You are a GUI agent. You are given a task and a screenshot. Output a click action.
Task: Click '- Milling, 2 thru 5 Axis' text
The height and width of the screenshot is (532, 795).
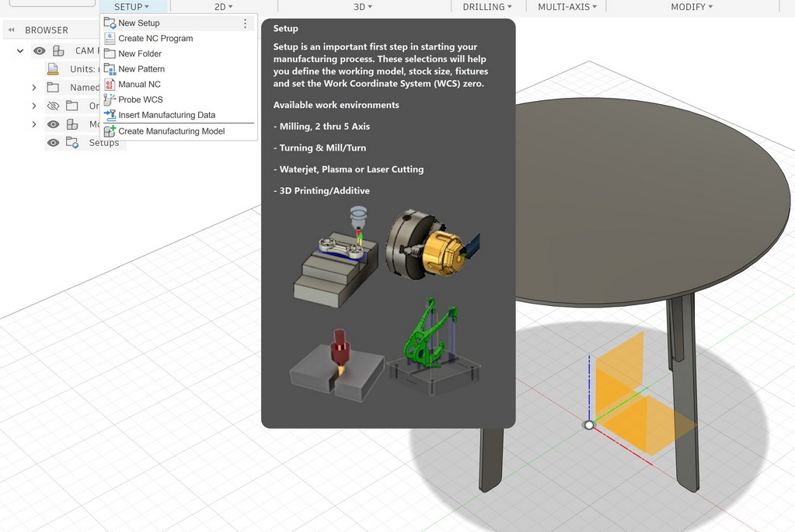tap(322, 126)
